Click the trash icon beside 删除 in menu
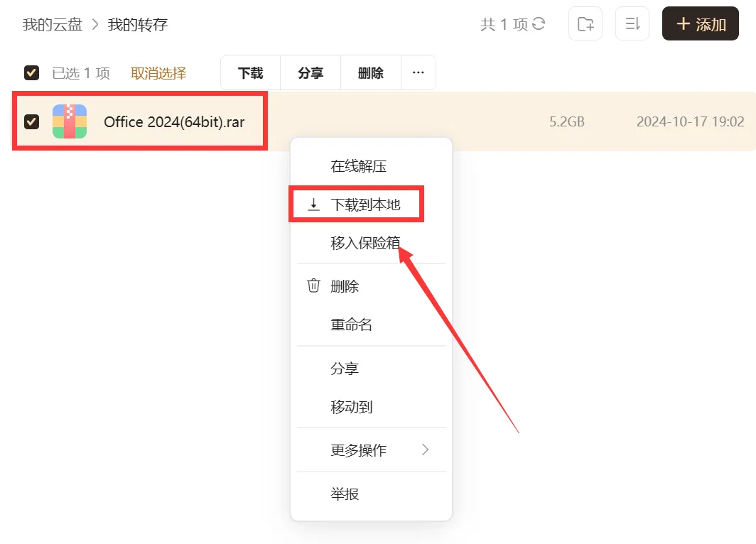 coord(313,285)
